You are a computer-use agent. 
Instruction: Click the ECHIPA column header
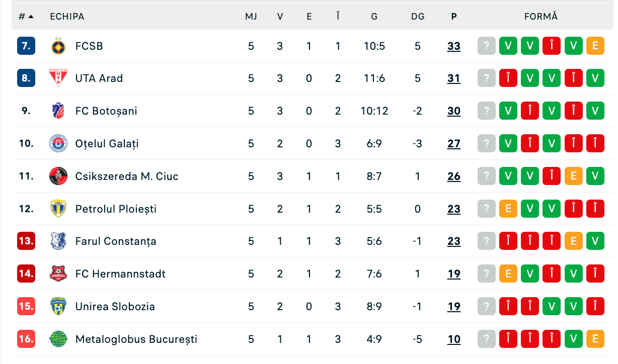click(x=67, y=17)
